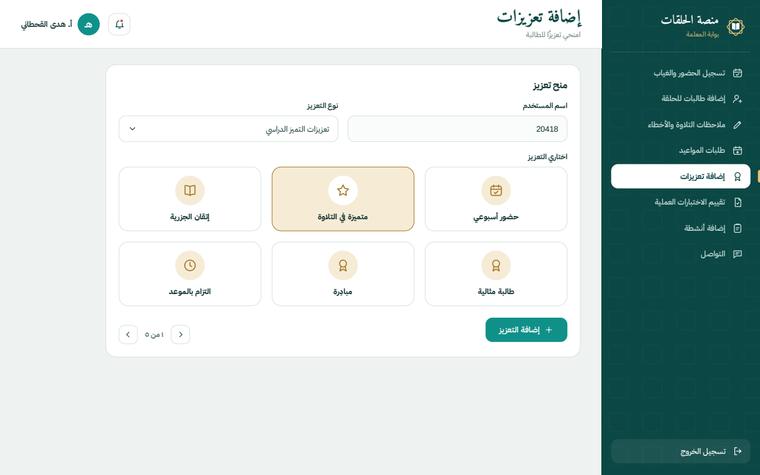Click the document-check icon for practical tests
The image size is (760, 475).
(737, 202)
